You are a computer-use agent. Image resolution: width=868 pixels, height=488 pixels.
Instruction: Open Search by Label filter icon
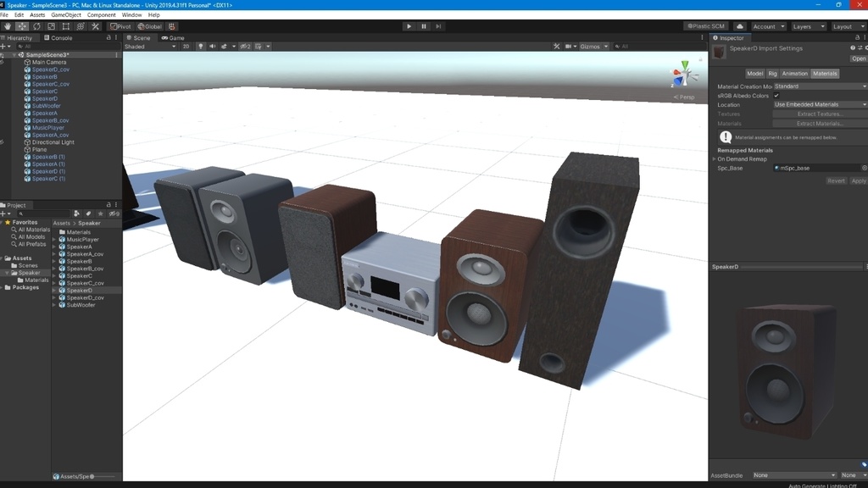pos(88,213)
